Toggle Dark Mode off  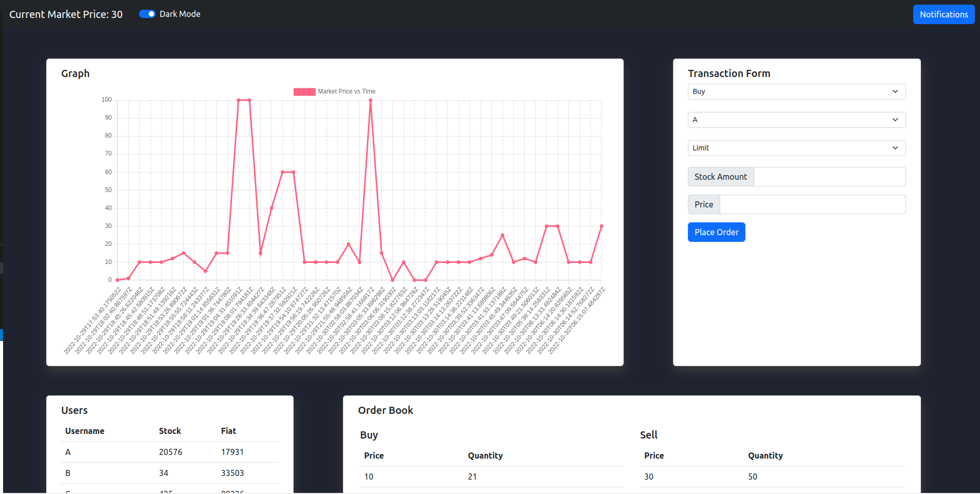point(147,14)
